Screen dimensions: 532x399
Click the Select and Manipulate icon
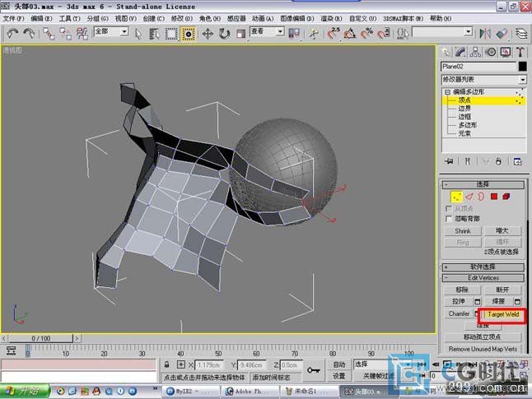tap(314, 34)
